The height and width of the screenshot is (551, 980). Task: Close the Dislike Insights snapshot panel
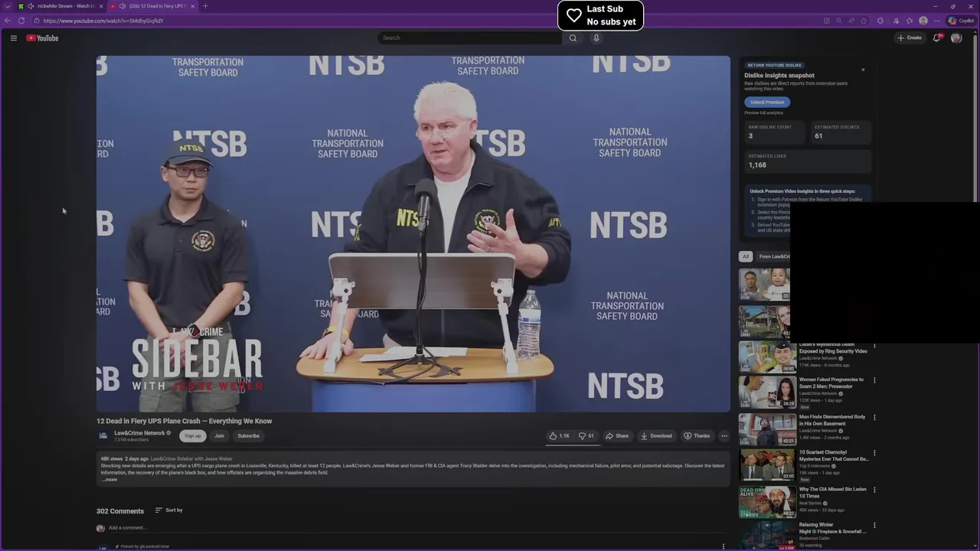863,70
